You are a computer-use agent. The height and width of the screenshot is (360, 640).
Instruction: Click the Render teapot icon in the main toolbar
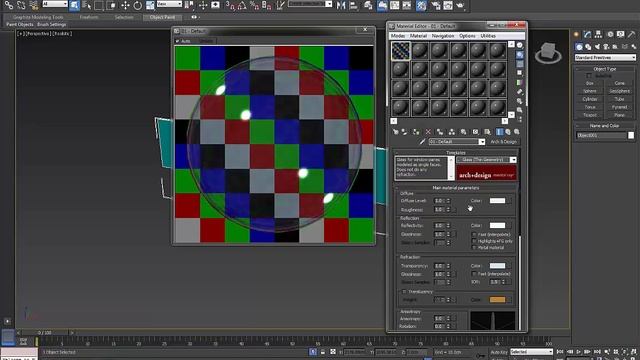coord(460,5)
